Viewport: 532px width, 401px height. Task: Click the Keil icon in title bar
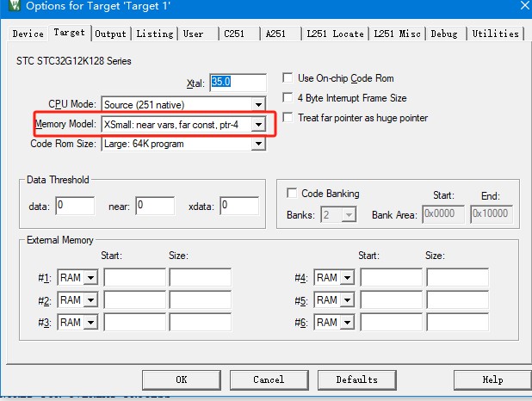[14, 5]
